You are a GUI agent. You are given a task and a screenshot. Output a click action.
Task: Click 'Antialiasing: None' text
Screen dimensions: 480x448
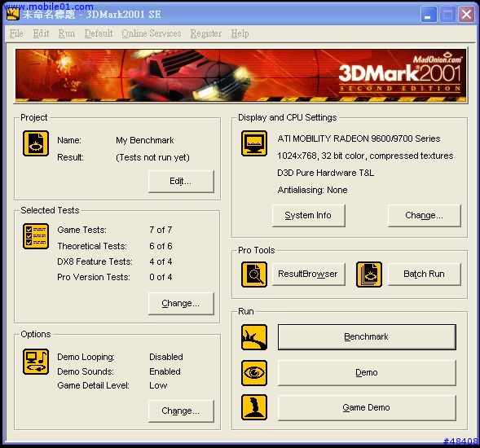point(312,190)
